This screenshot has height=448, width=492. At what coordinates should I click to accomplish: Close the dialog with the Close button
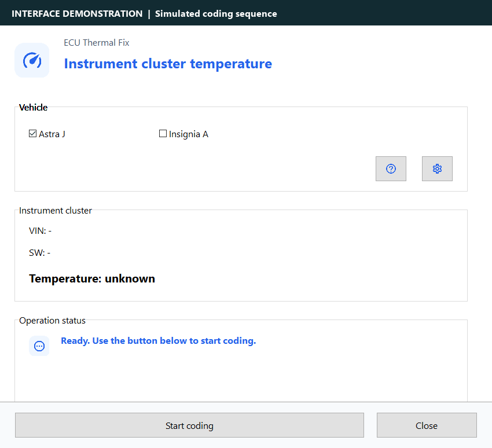click(427, 425)
